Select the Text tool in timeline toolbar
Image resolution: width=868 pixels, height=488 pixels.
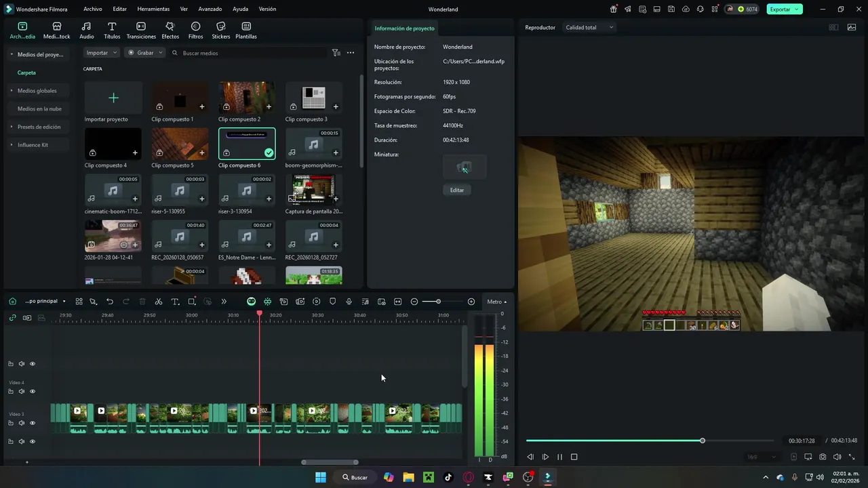(175, 302)
